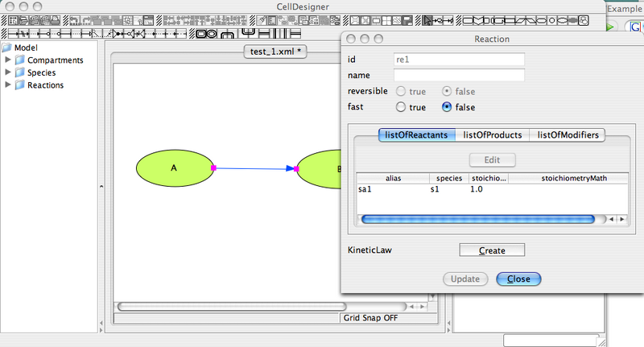Select the reversible false radio button
644x347 pixels.
pos(447,91)
